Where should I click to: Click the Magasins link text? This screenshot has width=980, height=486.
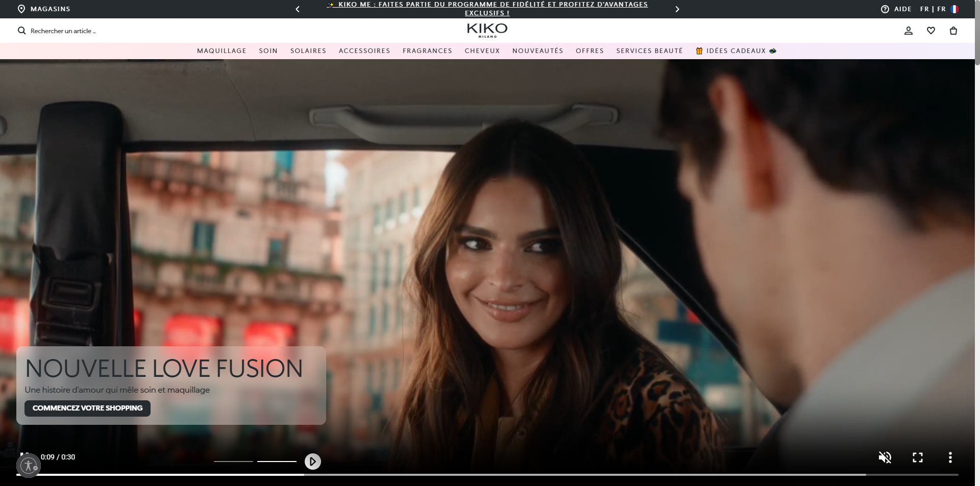[51, 9]
